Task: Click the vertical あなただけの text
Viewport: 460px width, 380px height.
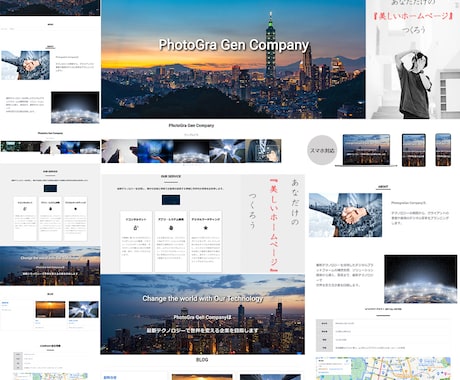Action: coord(295,202)
